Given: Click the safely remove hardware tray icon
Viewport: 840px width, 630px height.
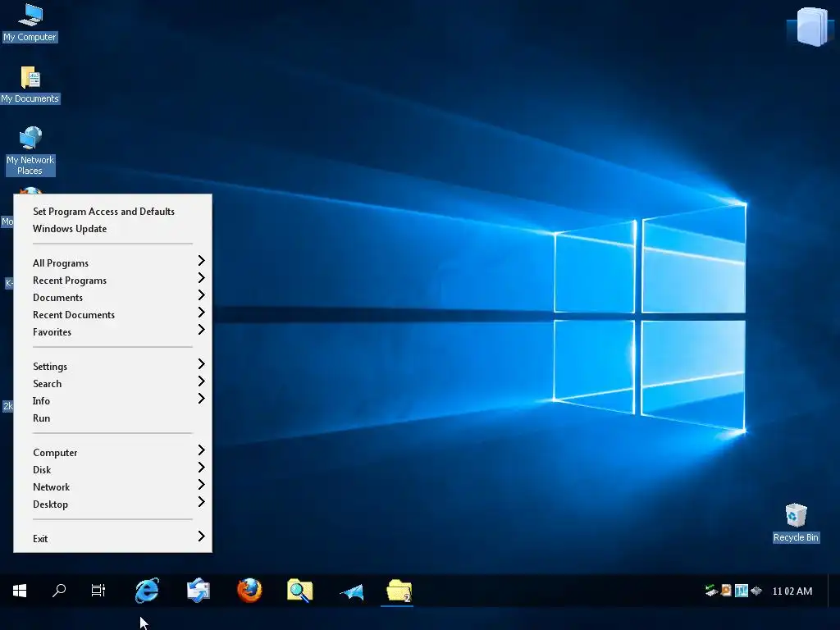Looking at the screenshot, I should coord(711,591).
